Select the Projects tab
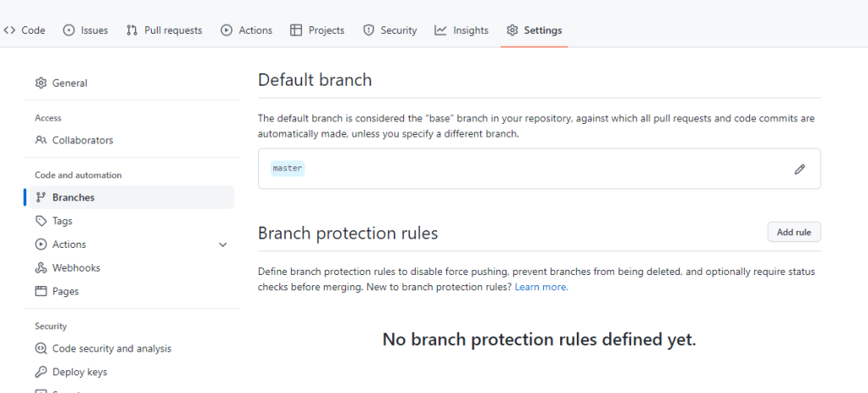 coord(317,30)
